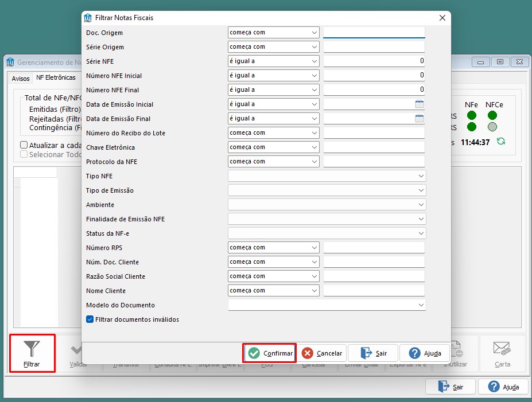This screenshot has height=402, width=532.
Task: Open Série Origem operator dropdown
Action: click(274, 47)
